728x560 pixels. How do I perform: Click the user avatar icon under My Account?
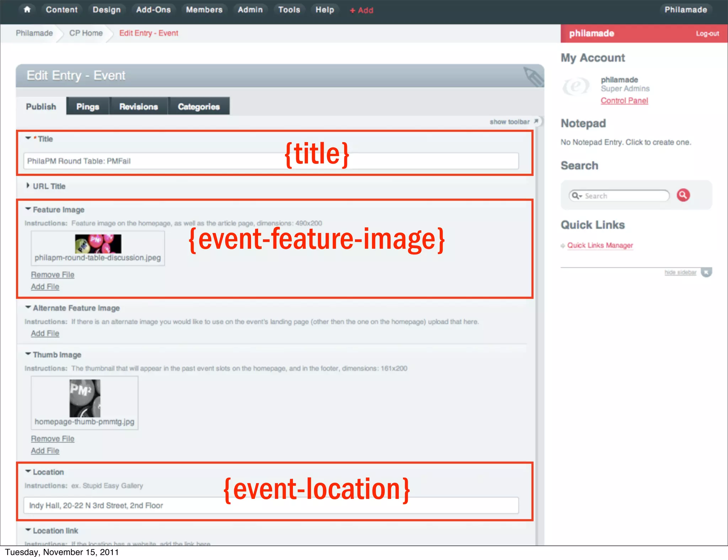point(576,86)
